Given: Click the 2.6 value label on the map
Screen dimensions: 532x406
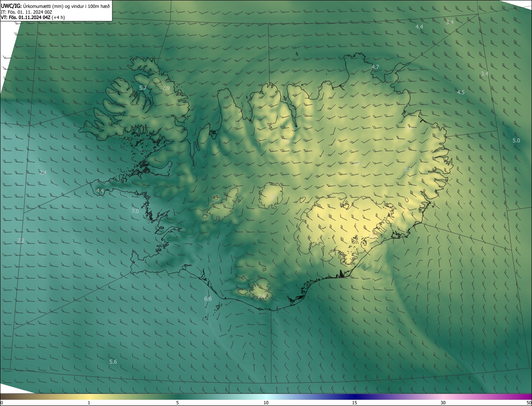Looking at the screenshot, I should click(x=261, y=296).
